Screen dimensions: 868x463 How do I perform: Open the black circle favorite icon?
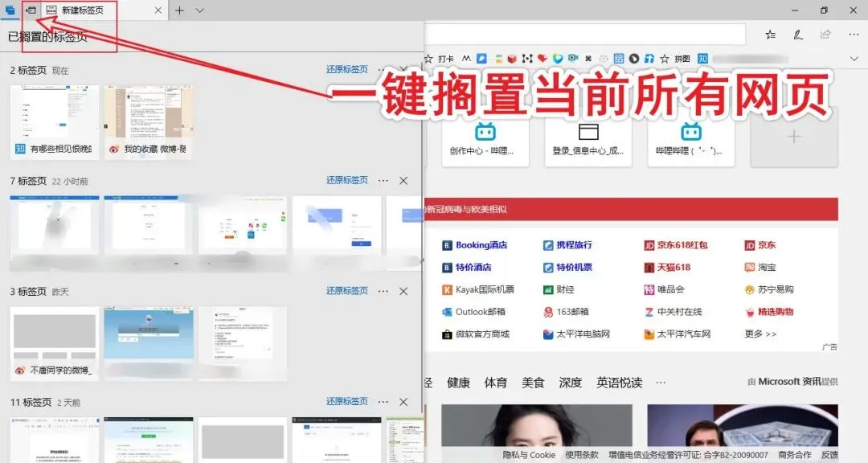point(634,59)
